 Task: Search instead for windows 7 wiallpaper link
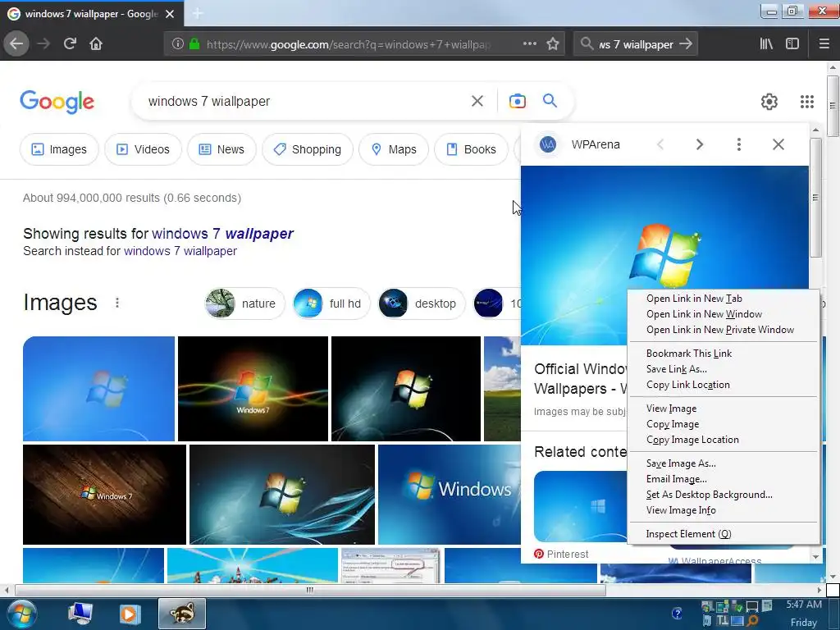pyautogui.click(x=180, y=251)
